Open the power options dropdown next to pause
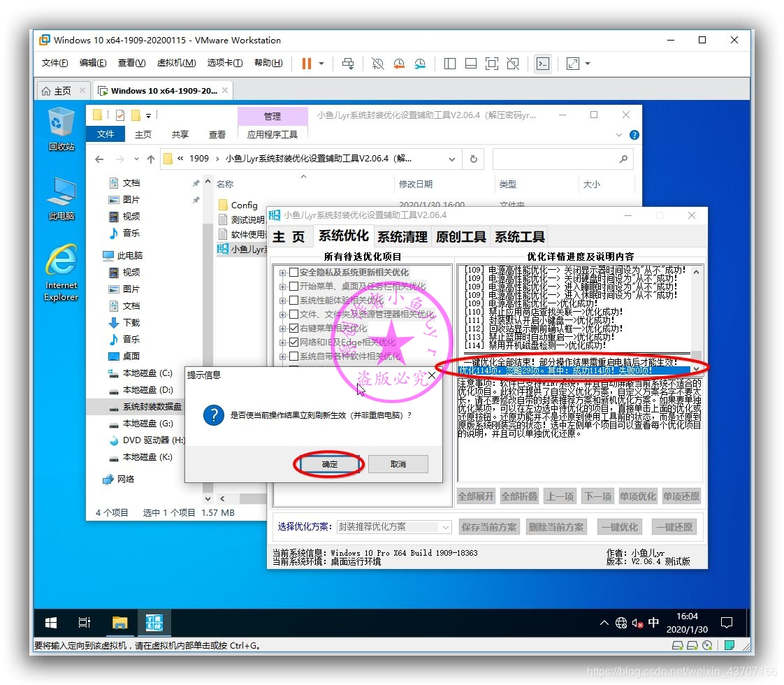This screenshot has width=784, height=685. (x=321, y=64)
